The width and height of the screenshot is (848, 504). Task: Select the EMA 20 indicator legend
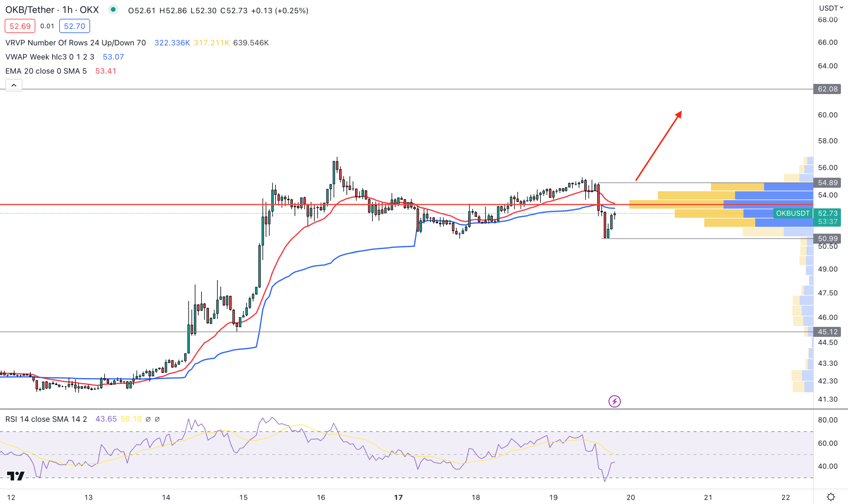46,71
